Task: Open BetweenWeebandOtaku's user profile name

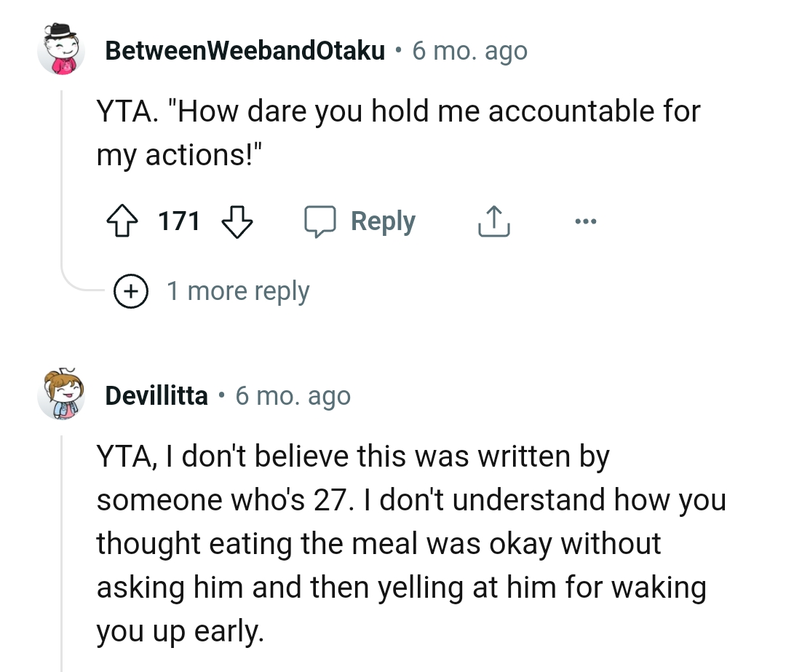Action: tap(245, 51)
